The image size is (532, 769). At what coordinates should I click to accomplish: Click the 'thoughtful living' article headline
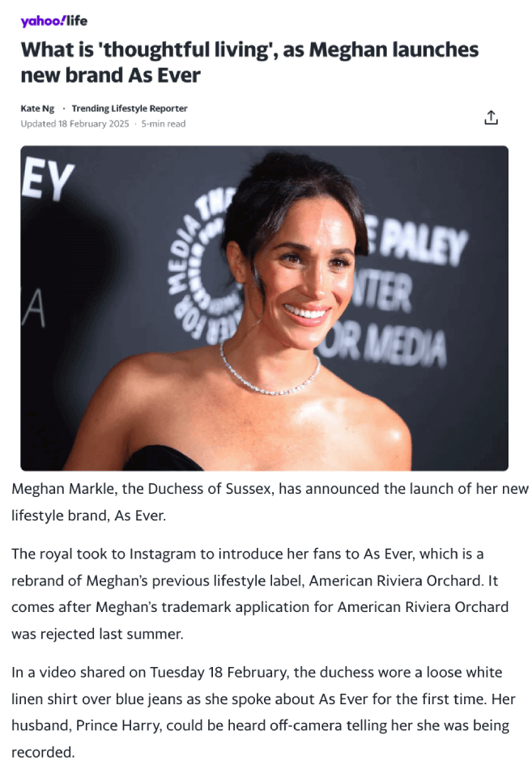[x=249, y=62]
